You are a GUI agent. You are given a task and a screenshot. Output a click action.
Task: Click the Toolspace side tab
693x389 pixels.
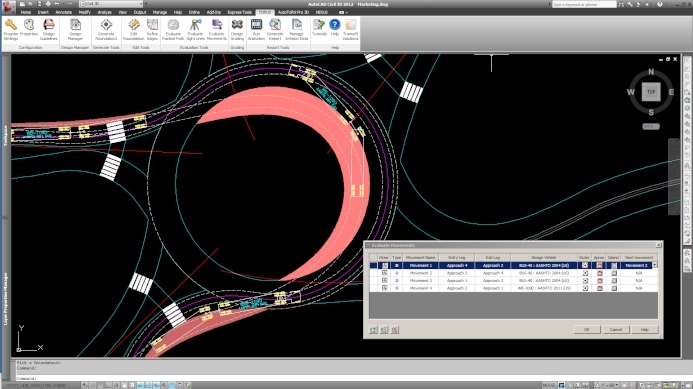(x=5, y=135)
